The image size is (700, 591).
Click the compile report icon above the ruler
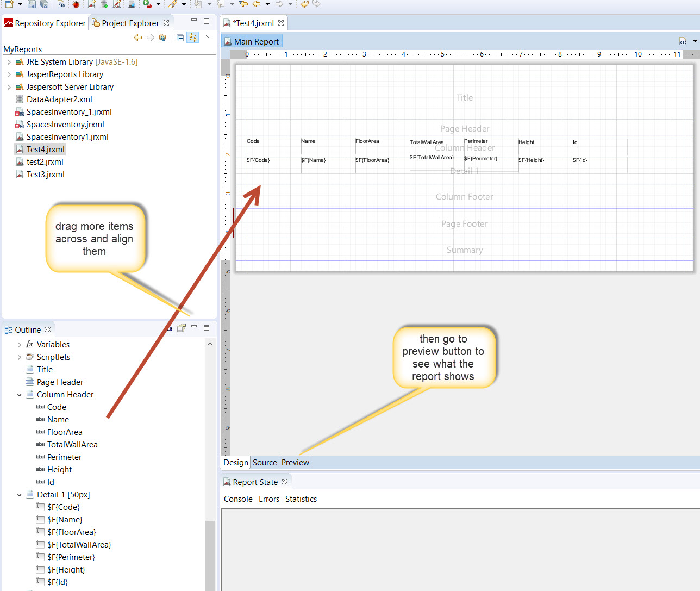coord(683,41)
